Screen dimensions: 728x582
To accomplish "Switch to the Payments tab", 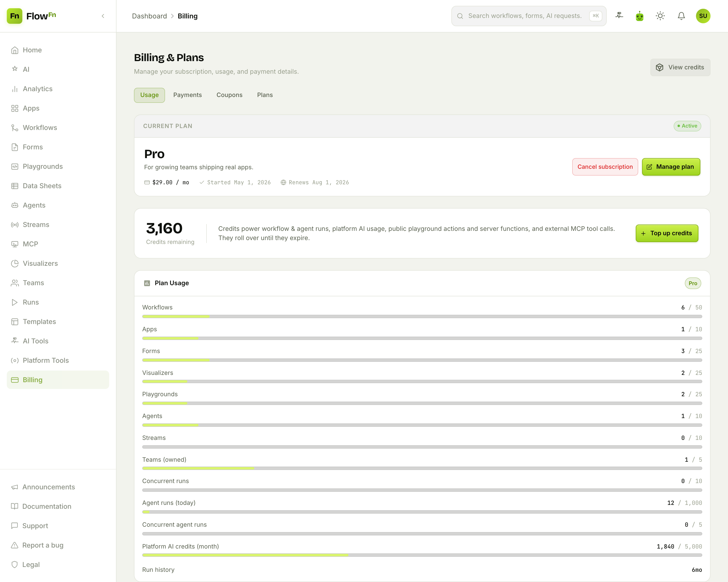I will pyautogui.click(x=187, y=95).
